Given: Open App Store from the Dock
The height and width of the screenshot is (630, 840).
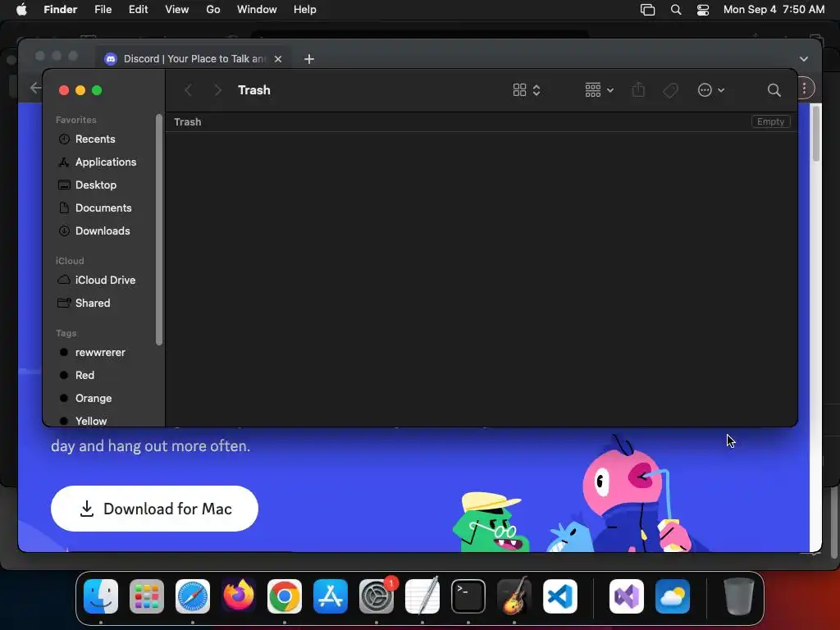Looking at the screenshot, I should (x=331, y=596).
